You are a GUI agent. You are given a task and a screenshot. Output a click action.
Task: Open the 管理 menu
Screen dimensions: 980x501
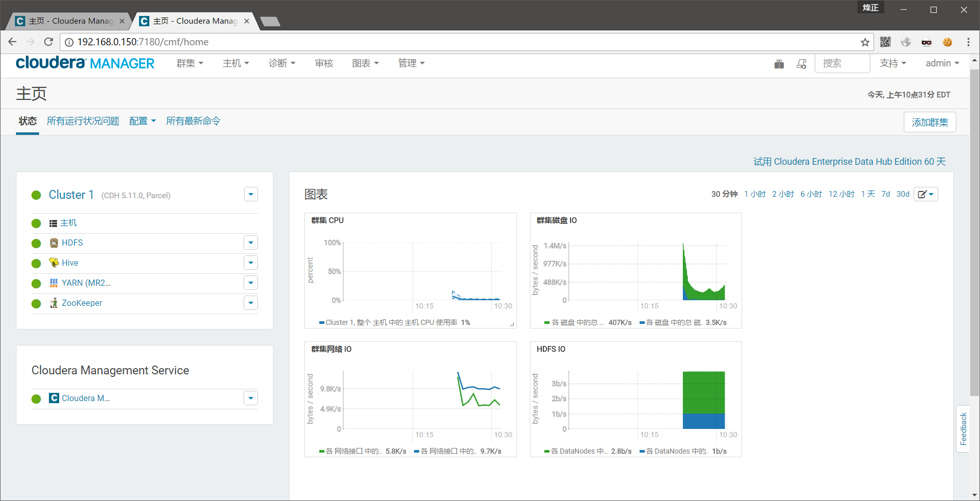click(x=411, y=63)
